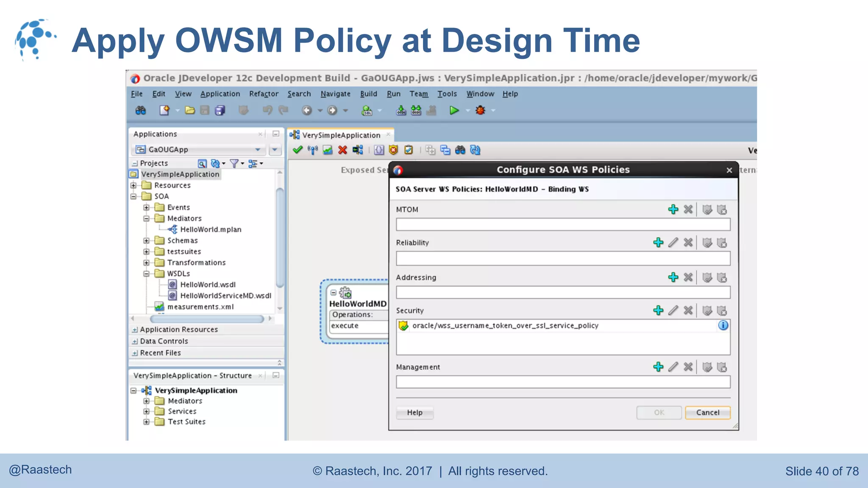Add an MTOM policy with the green plus
This screenshot has height=488, width=868.
pos(673,209)
